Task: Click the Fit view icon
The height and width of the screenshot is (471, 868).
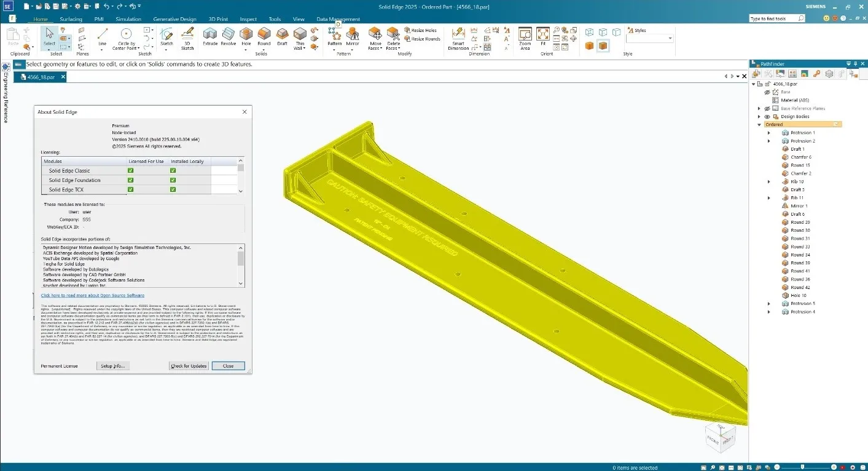Action: coord(543,37)
